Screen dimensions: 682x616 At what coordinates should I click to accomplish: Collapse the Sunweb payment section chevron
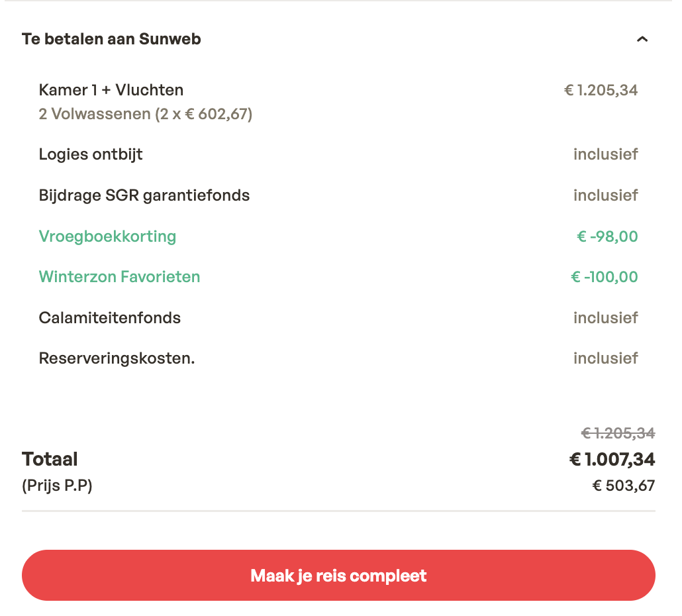(x=641, y=40)
